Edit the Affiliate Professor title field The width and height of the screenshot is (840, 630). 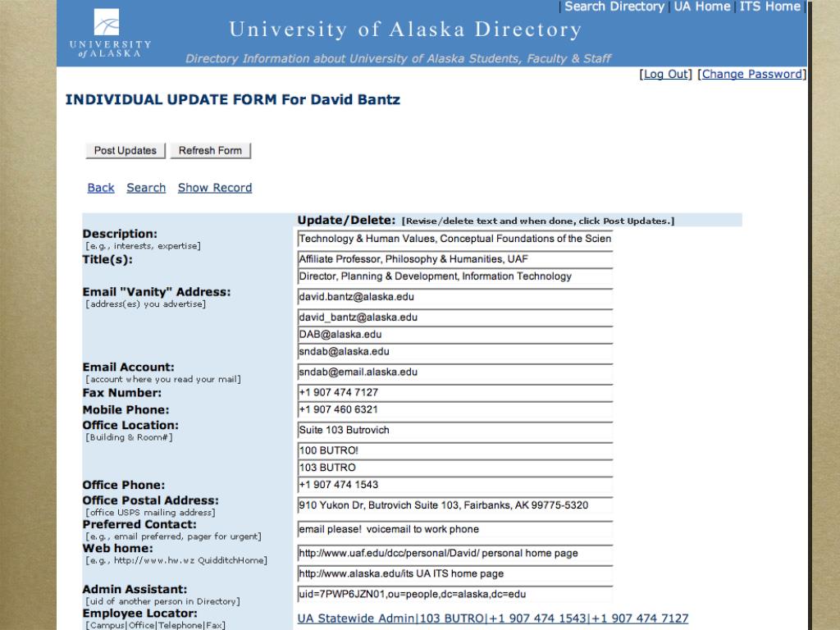(x=454, y=259)
